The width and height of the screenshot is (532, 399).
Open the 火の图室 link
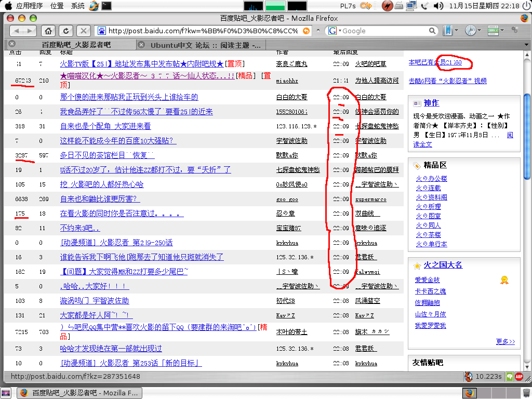[x=428, y=216]
